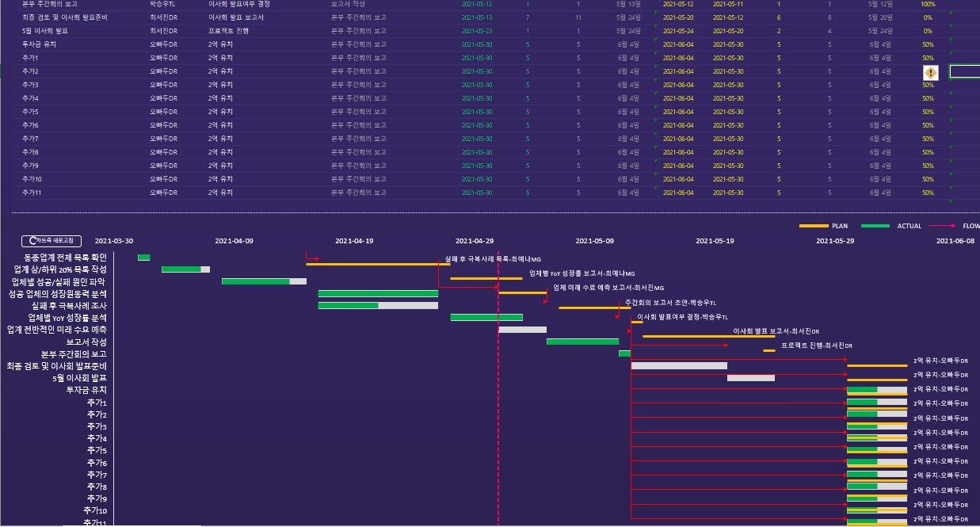
Task: Click the 100% progress cell in top row
Action: pos(928,4)
